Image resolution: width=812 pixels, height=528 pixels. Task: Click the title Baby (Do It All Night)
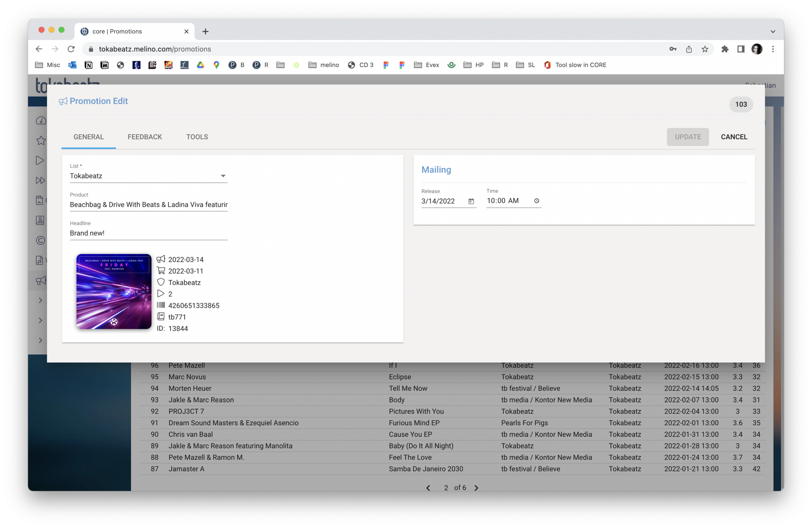point(421,446)
